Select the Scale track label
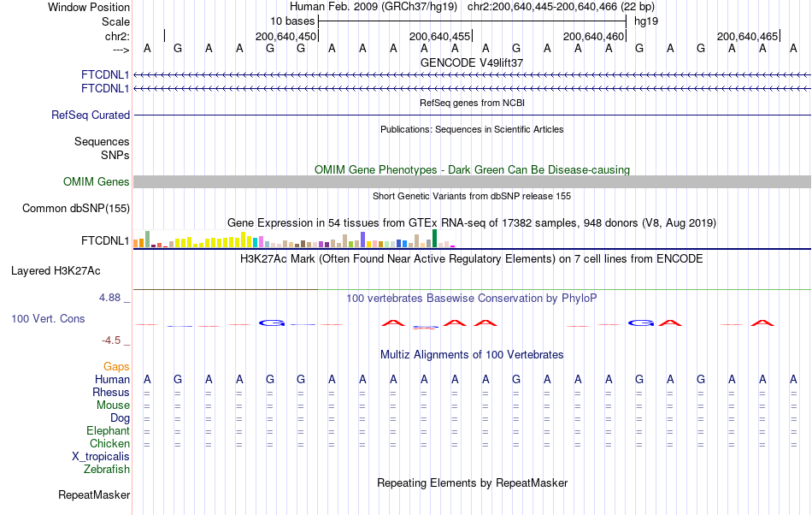812x515 pixels. pyautogui.click(x=115, y=21)
